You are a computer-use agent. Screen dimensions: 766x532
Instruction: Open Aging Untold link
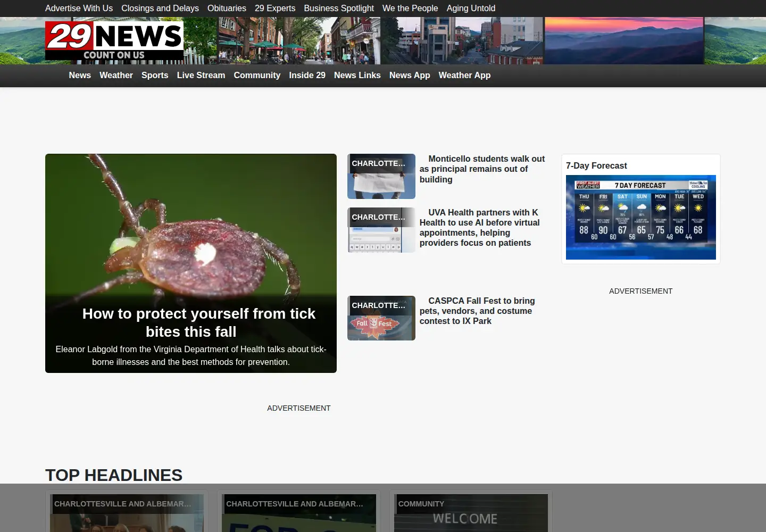point(471,9)
